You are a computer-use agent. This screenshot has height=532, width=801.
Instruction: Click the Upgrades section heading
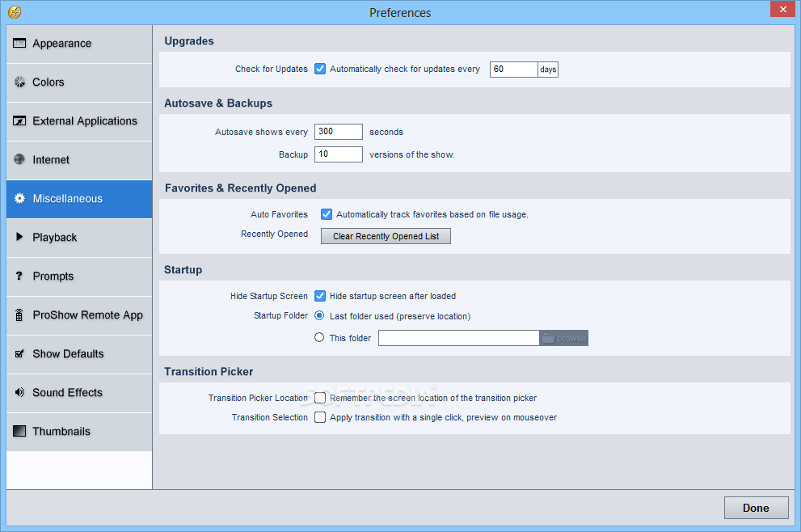189,41
